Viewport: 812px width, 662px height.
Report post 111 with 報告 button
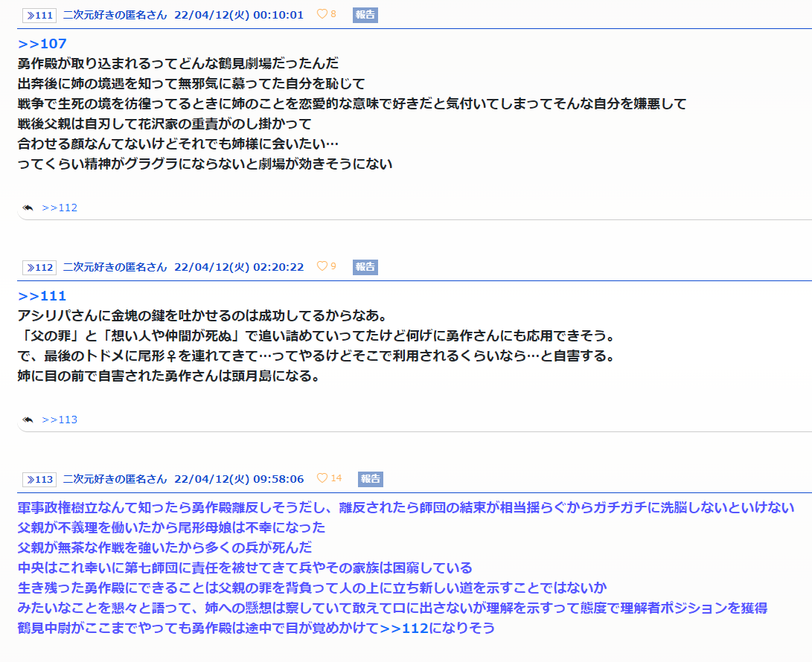(x=365, y=15)
